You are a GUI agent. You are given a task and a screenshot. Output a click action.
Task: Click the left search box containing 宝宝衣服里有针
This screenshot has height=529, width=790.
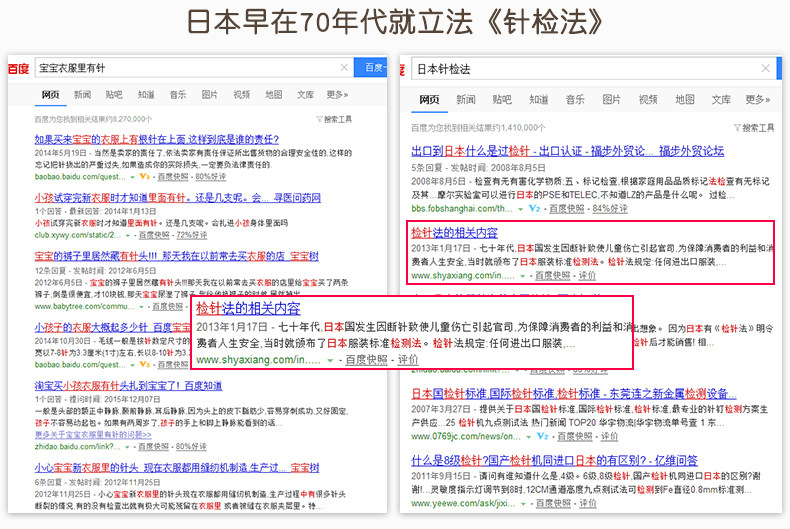(194, 68)
